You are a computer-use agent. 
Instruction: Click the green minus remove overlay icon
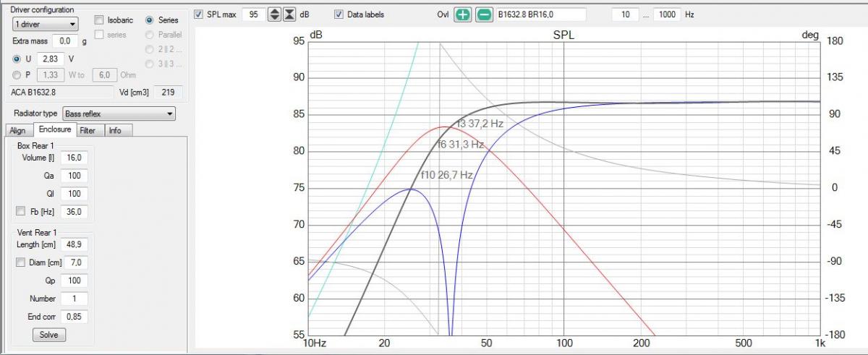click(484, 14)
